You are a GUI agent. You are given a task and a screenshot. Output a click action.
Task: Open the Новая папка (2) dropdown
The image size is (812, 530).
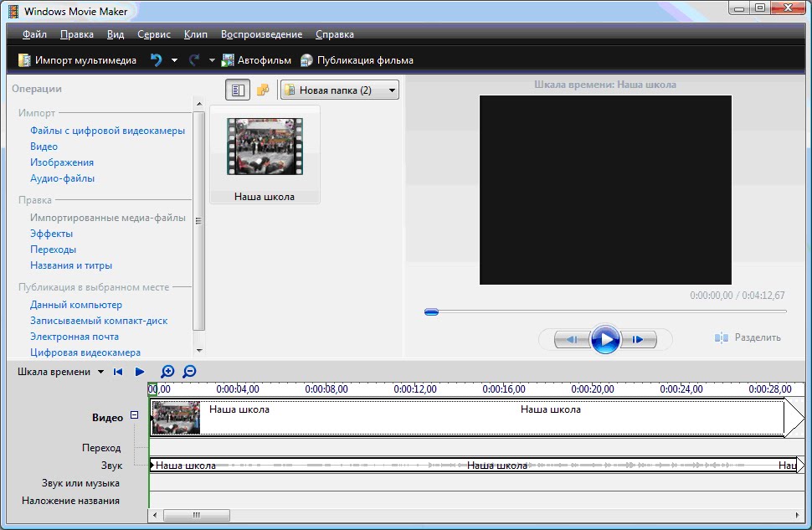[393, 90]
